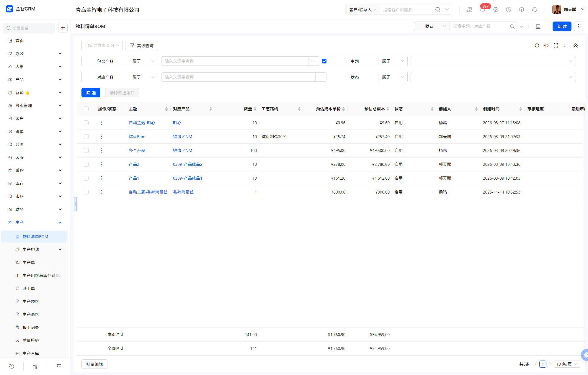
Task: Uncheck the blue checkbox beside 包含产品 filter
Action: (324, 61)
